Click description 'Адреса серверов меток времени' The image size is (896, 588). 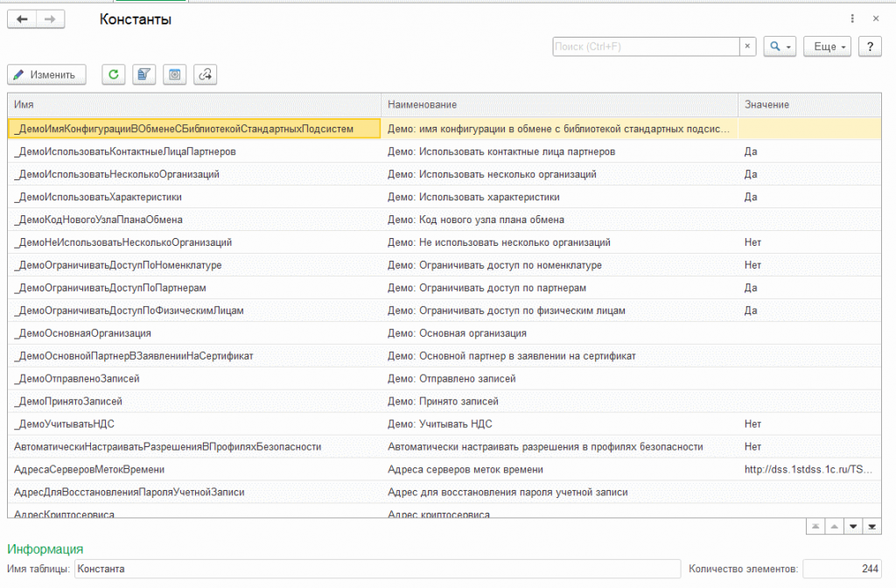pyautogui.click(x=465, y=470)
